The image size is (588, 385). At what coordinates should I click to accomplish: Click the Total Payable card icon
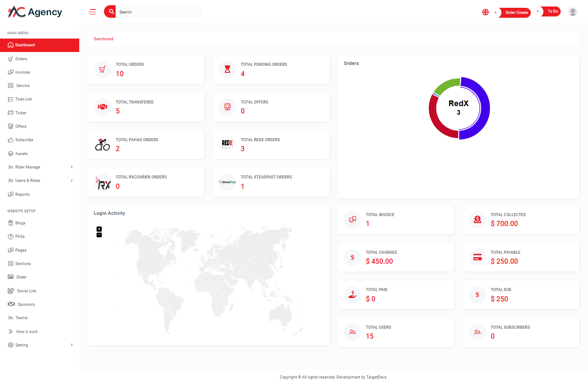477,257
